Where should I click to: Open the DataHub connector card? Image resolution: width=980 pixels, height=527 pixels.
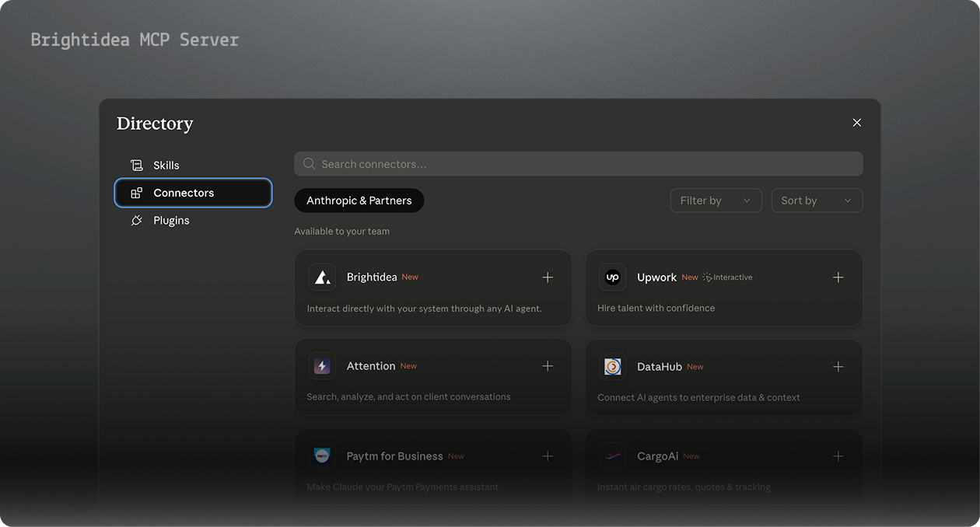[723, 377]
